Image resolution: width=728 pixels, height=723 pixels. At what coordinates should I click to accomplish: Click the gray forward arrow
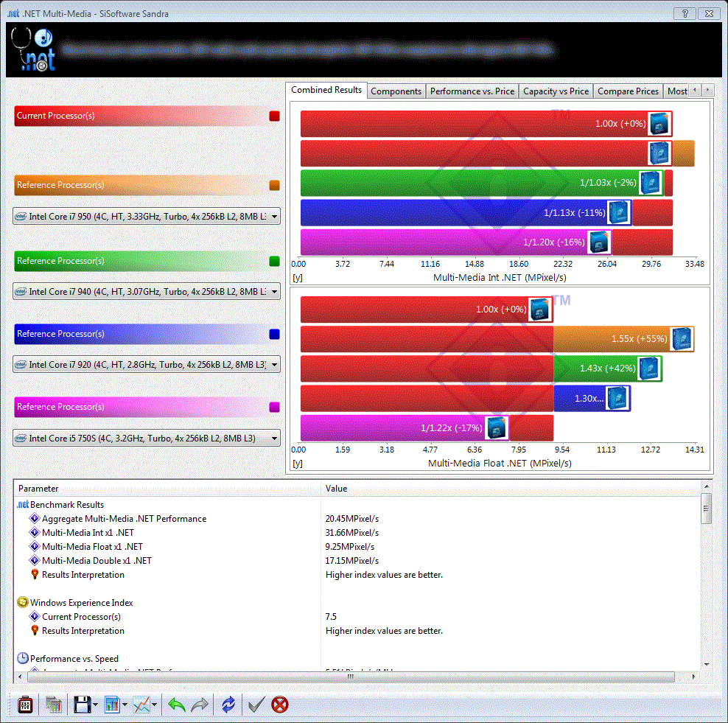click(x=199, y=705)
